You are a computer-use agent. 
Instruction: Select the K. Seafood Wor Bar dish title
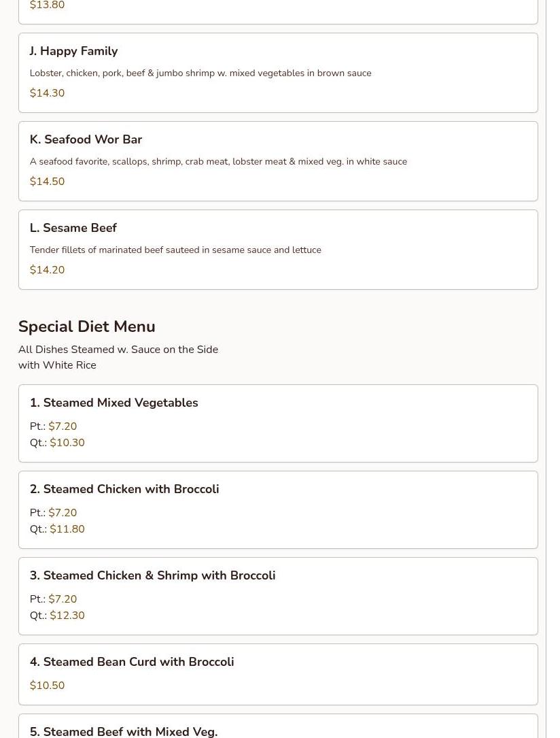coord(86,139)
